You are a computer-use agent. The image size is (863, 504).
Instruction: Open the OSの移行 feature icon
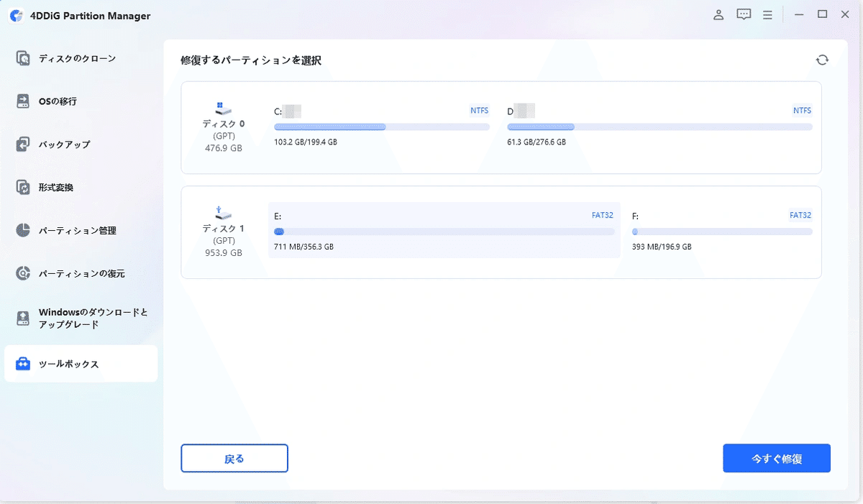[24, 101]
